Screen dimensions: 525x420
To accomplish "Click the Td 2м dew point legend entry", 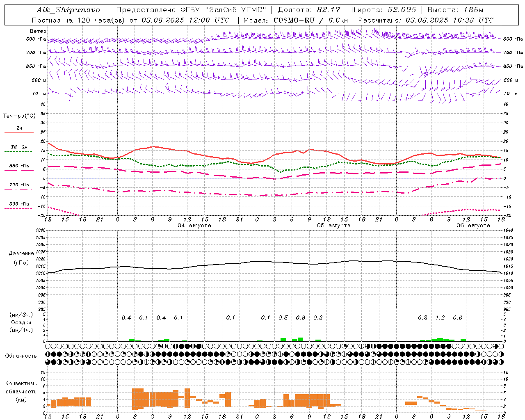I will click(19, 147).
